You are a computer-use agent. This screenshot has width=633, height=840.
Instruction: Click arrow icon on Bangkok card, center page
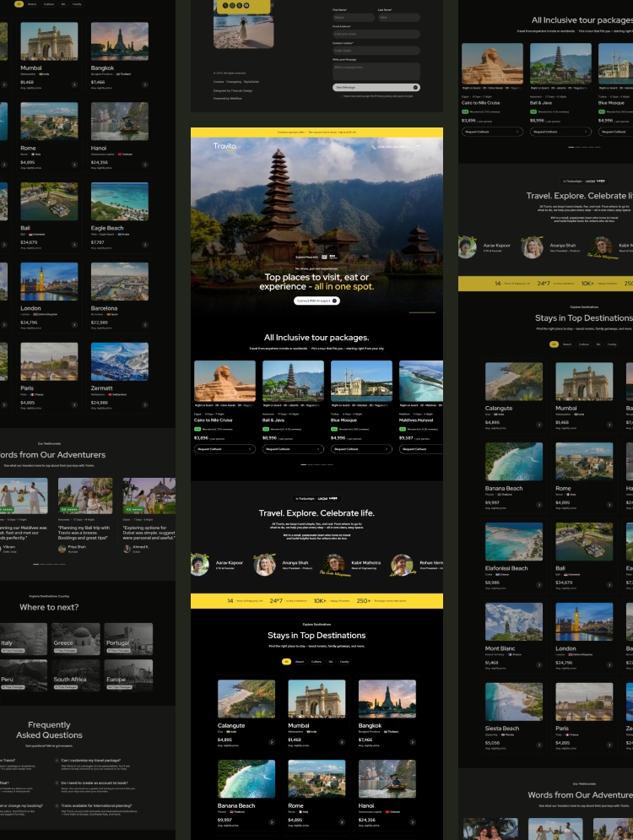[x=413, y=742]
